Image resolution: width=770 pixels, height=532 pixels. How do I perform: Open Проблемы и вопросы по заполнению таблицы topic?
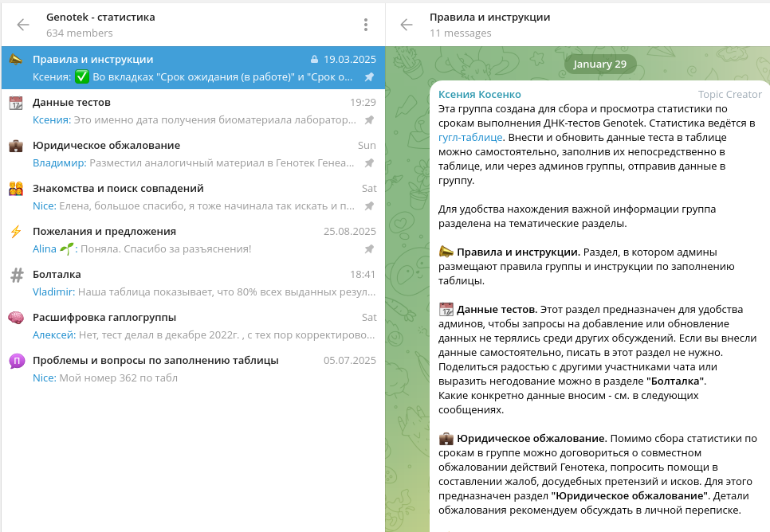pyautogui.click(x=193, y=369)
